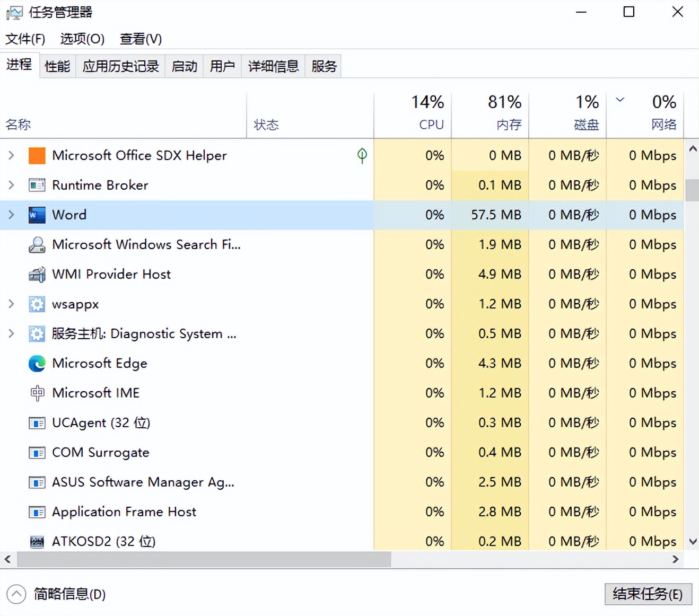Click the COM Surrogate icon
Image resolution: width=699 pixels, height=616 pixels.
(x=37, y=452)
